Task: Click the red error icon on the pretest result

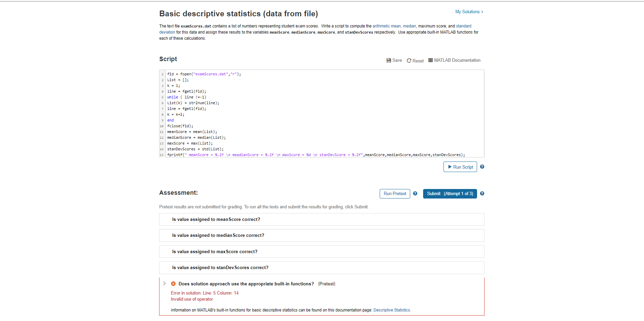Action: coord(173,284)
